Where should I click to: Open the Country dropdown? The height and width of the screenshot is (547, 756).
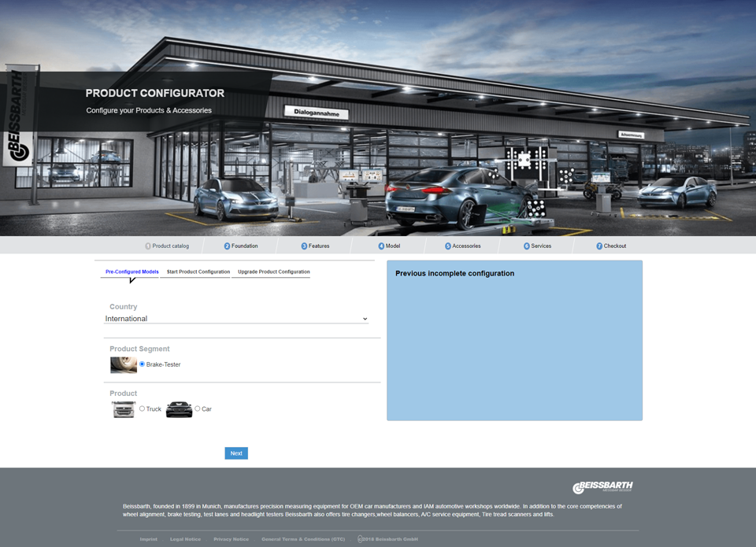(x=236, y=319)
